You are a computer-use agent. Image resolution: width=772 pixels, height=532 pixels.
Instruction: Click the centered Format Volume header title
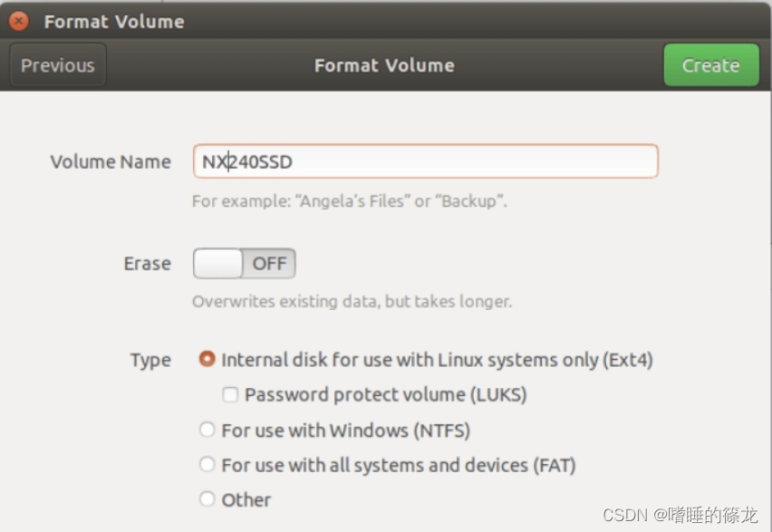point(384,65)
